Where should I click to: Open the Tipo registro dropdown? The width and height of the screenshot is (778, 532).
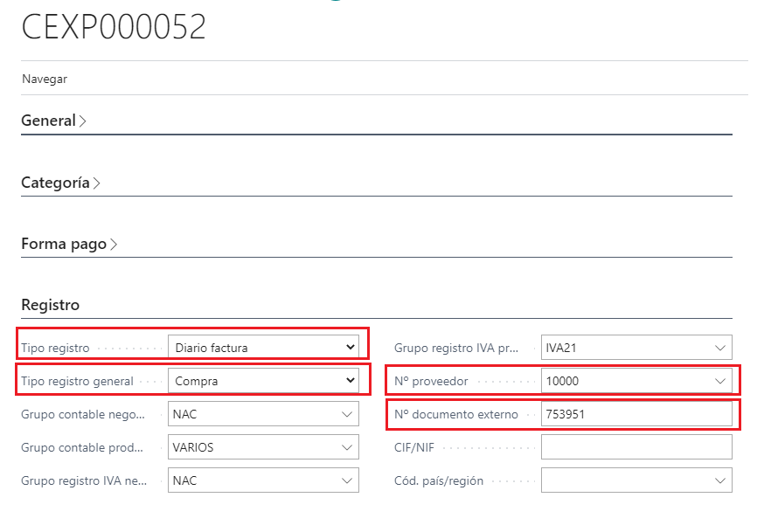click(263, 348)
